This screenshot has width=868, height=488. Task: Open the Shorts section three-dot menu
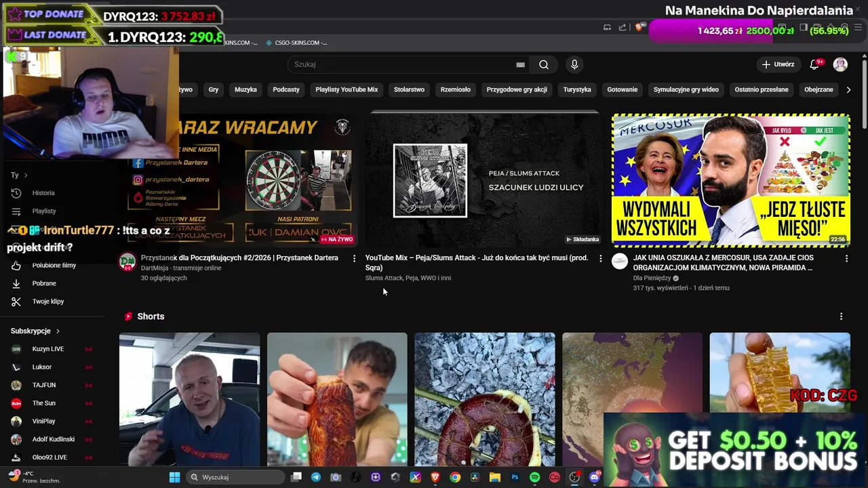pos(841,317)
